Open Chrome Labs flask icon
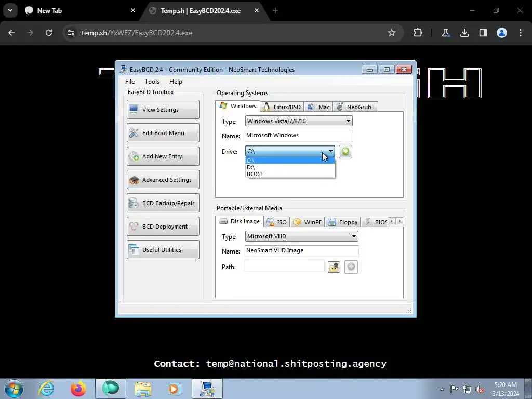Image resolution: width=532 pixels, height=399 pixels. pos(445,33)
